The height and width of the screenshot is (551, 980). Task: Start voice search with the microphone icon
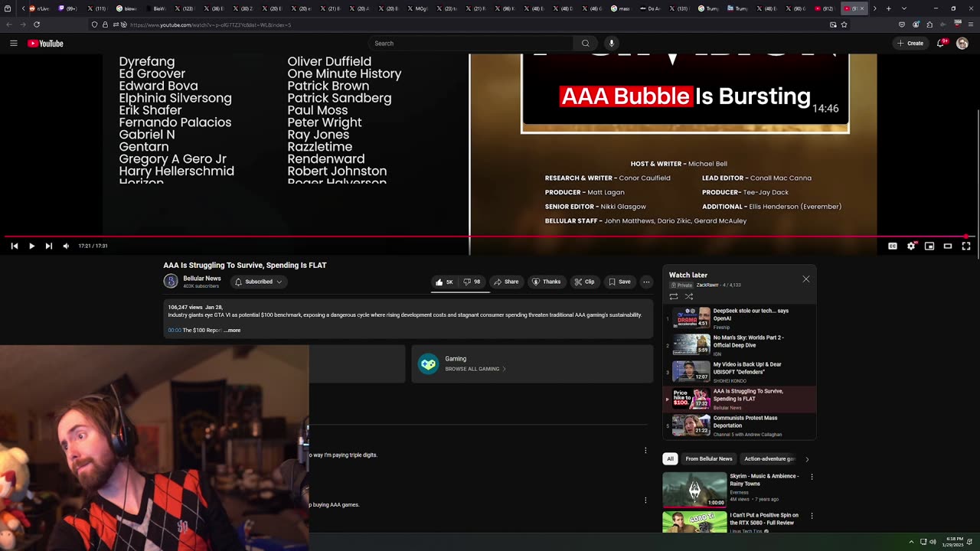pos(611,44)
